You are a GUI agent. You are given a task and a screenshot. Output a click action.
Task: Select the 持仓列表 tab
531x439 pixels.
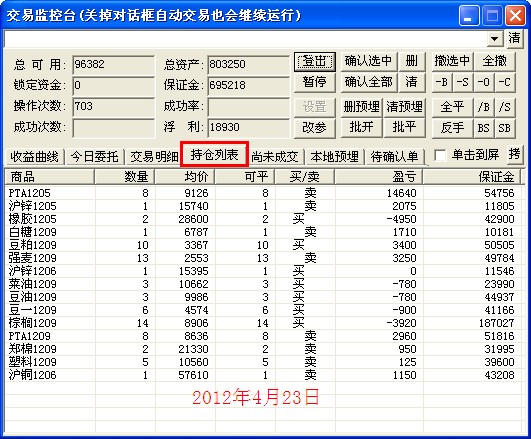coord(215,154)
